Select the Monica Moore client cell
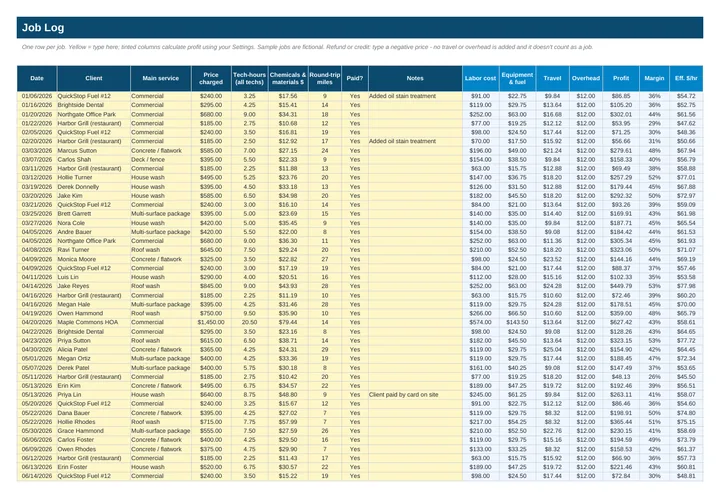 94,259
